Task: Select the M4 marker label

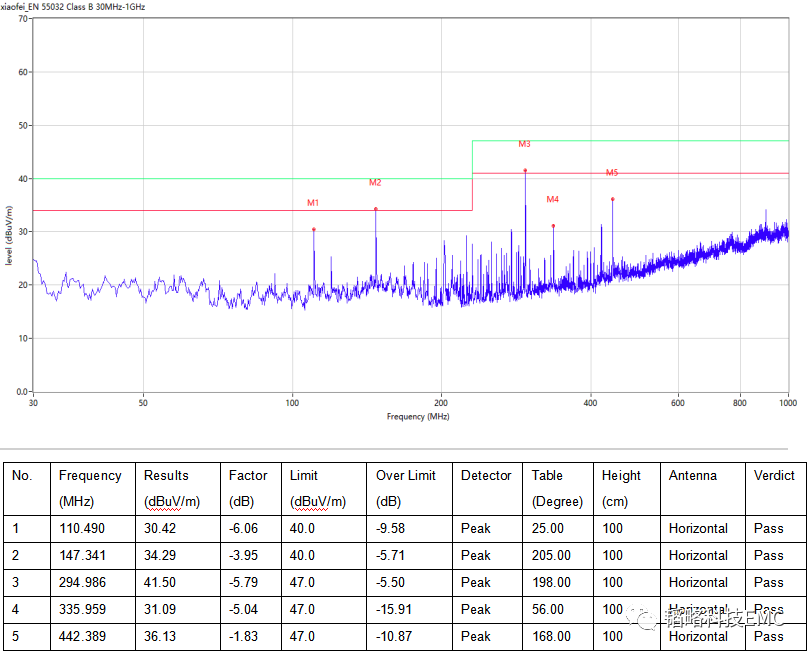Action: click(x=553, y=200)
